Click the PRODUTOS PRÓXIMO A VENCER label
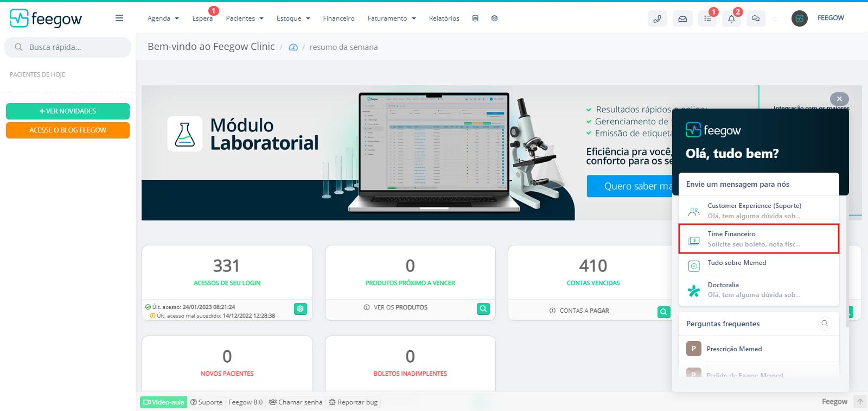 [410, 283]
